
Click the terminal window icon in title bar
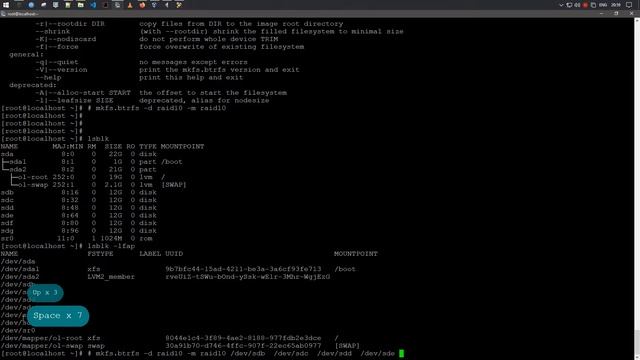[x=3, y=13]
